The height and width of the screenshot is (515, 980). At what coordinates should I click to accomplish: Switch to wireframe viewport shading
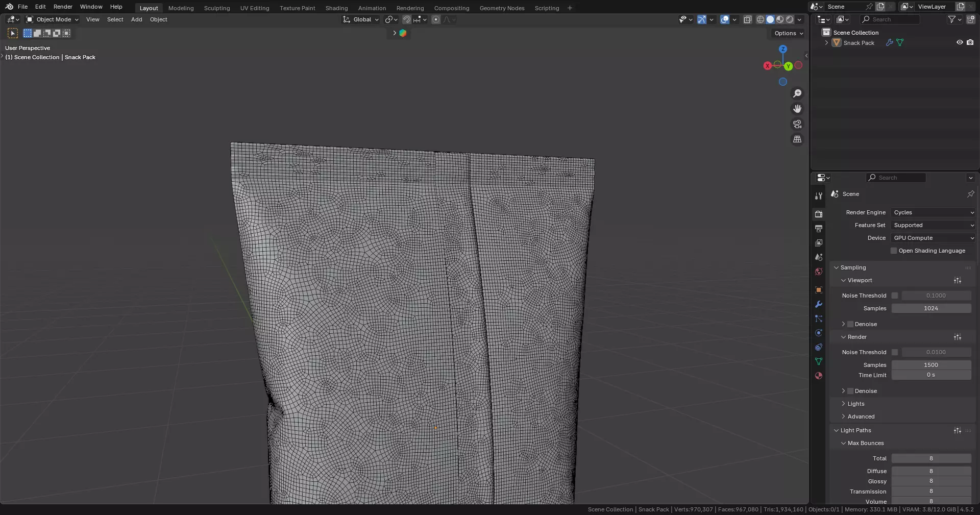(x=761, y=19)
